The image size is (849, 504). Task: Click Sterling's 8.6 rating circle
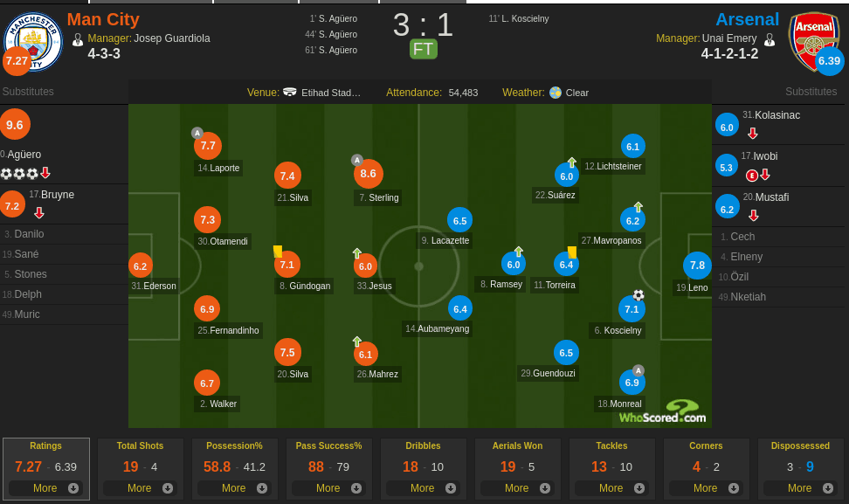tap(369, 174)
